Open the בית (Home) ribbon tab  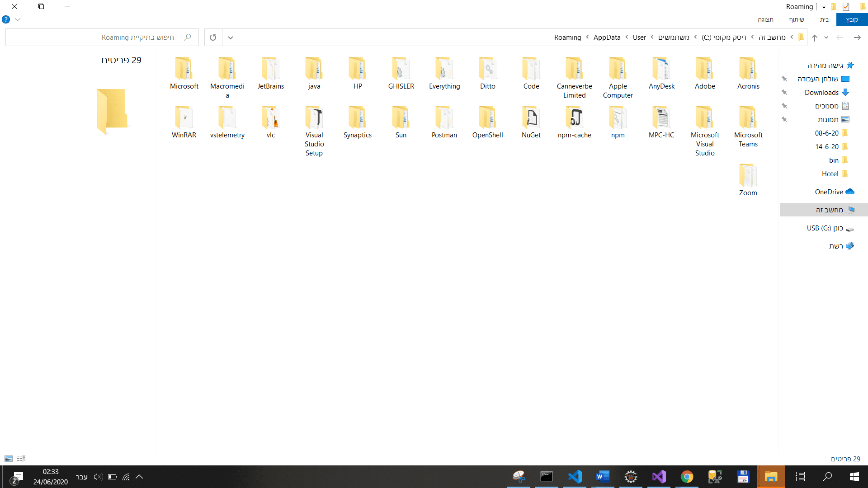tap(824, 19)
